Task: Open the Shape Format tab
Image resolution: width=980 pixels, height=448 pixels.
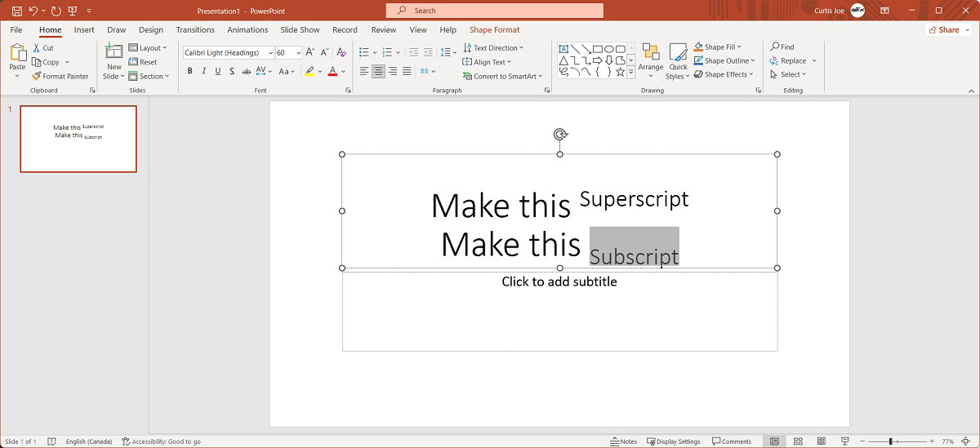Action: pyautogui.click(x=494, y=30)
